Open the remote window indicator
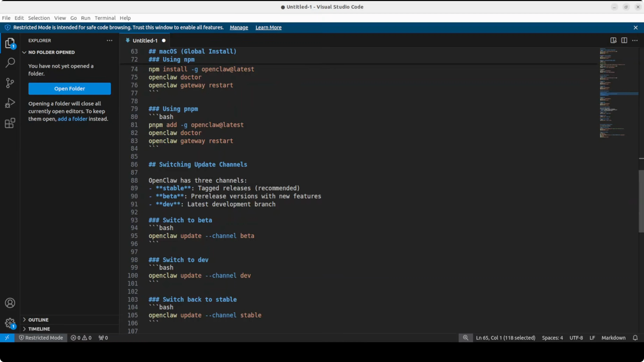This screenshot has height=362, width=644. click(x=7, y=338)
